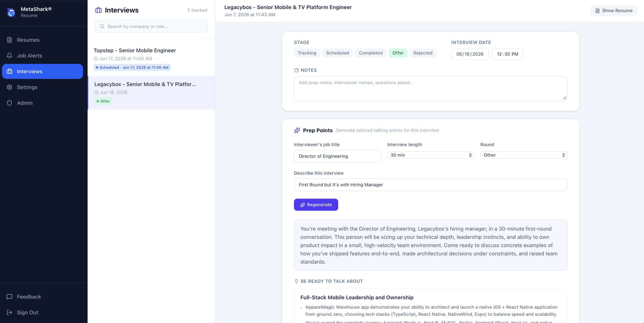Viewport: 644px width, 323px height.
Task: Click the Prep Points sparkle icon
Action: point(297,130)
